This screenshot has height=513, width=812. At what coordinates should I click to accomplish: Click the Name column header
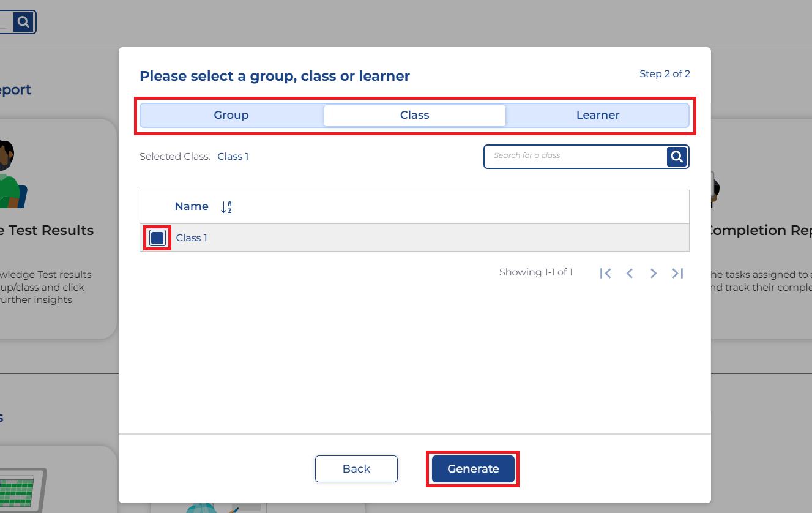tap(191, 206)
